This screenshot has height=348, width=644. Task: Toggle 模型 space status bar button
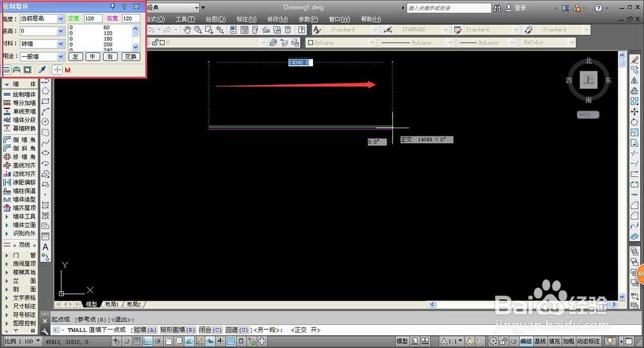click(402, 341)
